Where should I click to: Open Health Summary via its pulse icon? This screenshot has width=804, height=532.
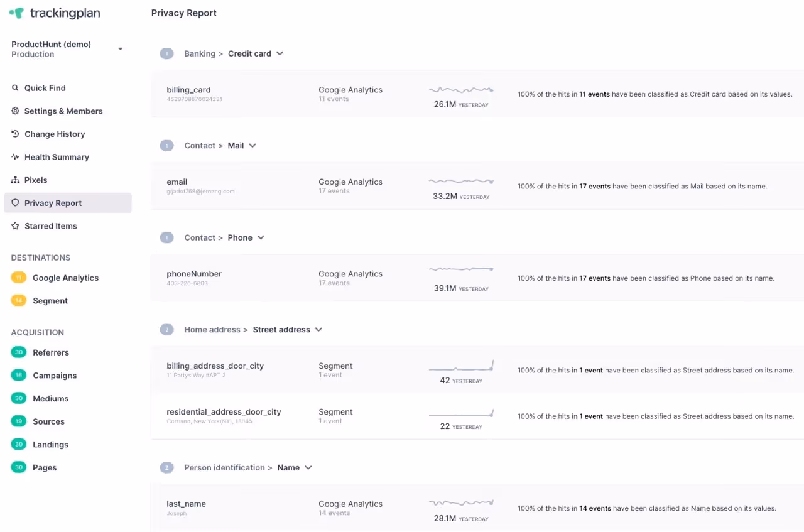(x=15, y=157)
